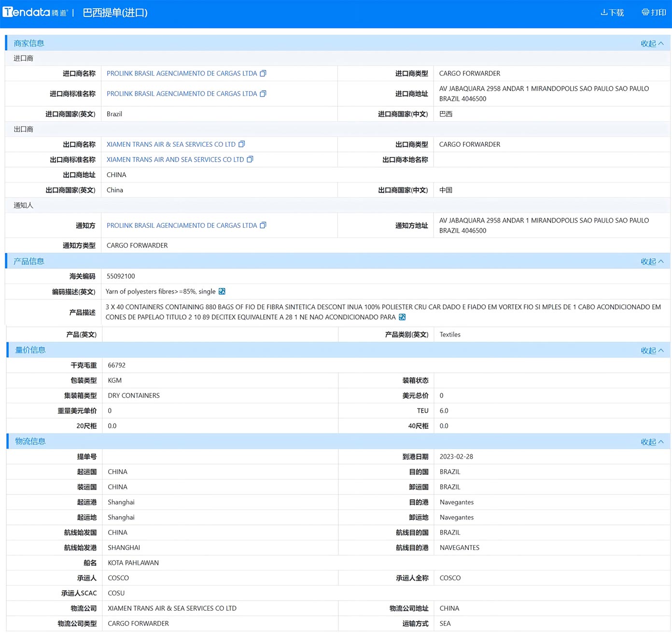Select 航线始发港 value SHANGHAI
Viewport: 672px width, 633px height.
tap(124, 548)
